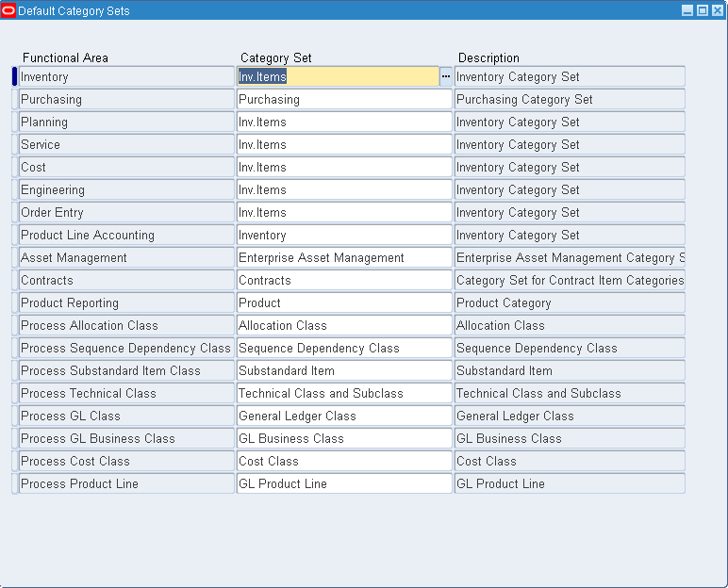Click the Allocation Class category set field
The width and height of the screenshot is (728, 588).
(344, 325)
